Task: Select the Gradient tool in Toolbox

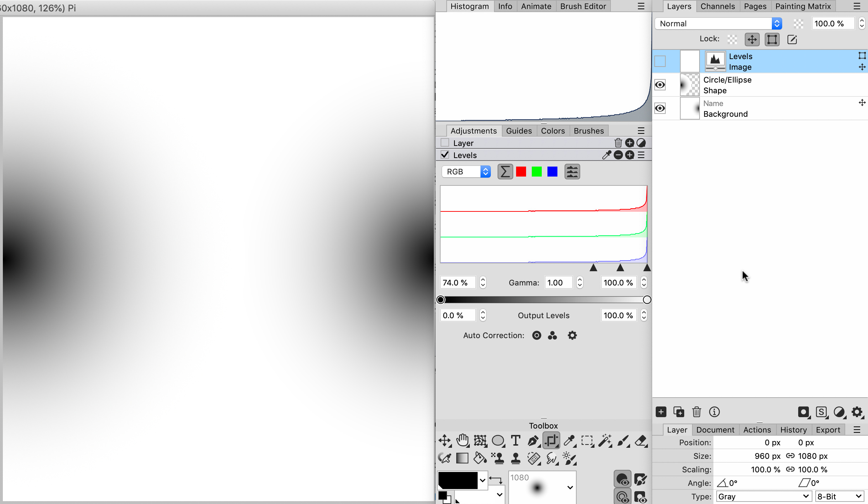Action: click(462, 458)
